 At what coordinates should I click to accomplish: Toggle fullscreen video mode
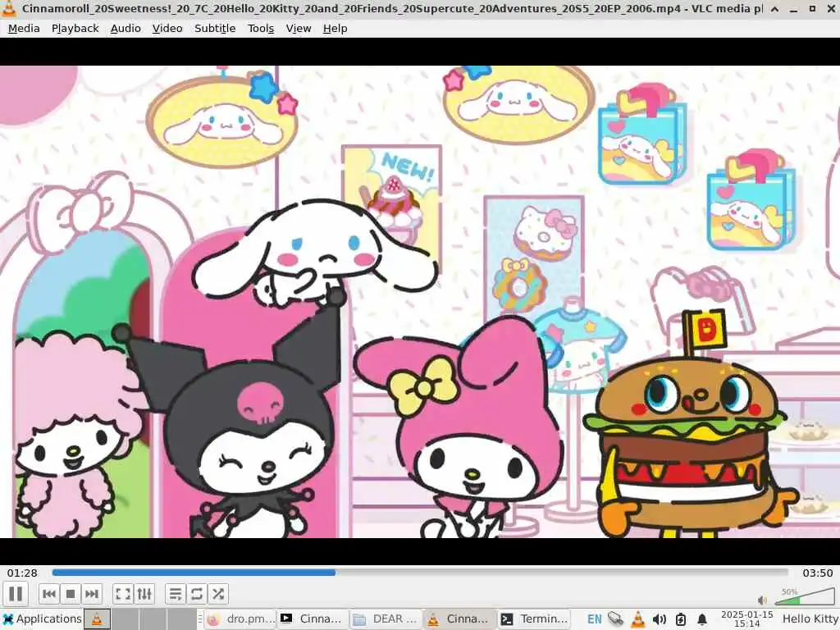(123, 594)
